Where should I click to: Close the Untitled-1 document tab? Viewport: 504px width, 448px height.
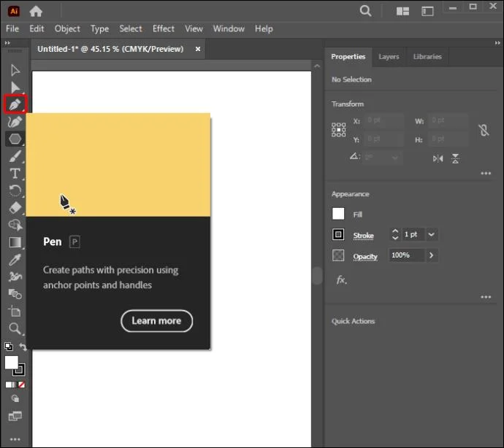pos(198,49)
